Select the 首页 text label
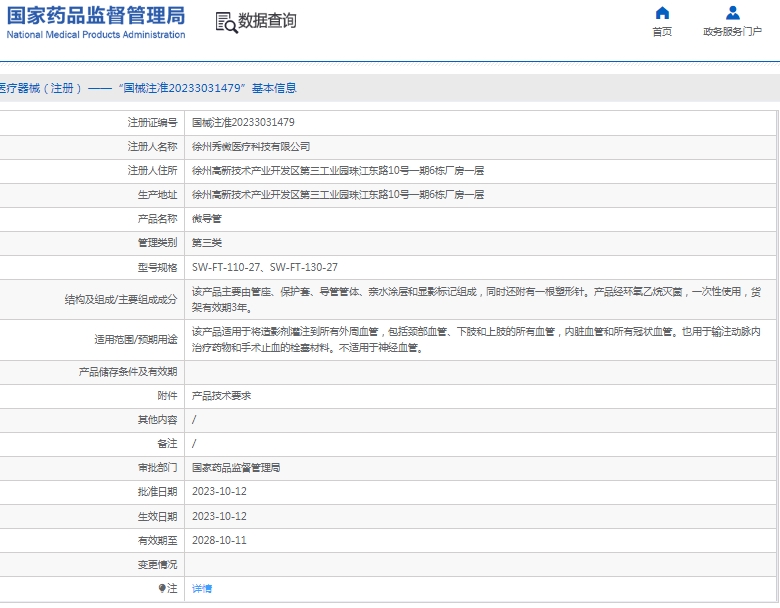Image resolution: width=780 pixels, height=608 pixels. [x=662, y=32]
